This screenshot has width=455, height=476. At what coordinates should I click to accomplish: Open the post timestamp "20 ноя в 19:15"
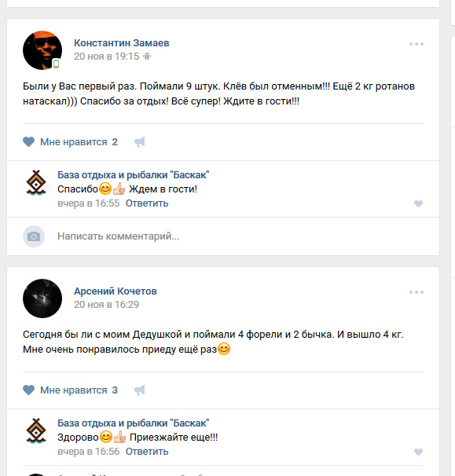107,57
